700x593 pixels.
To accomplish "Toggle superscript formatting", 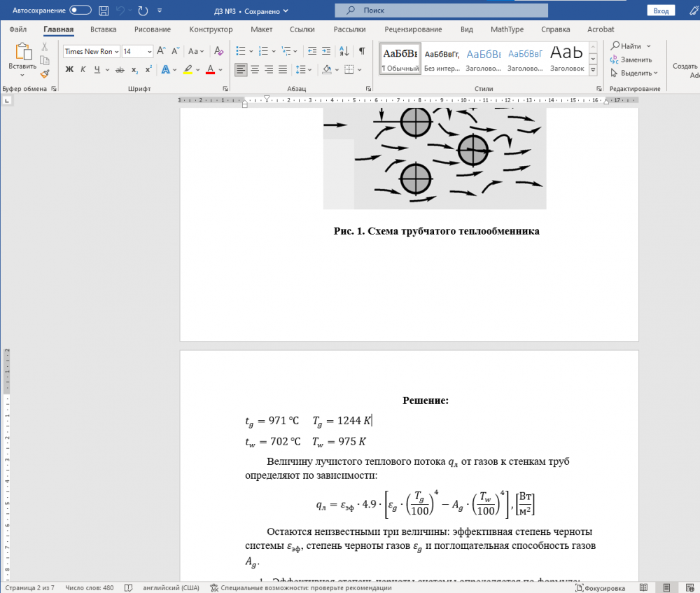I will [148, 69].
